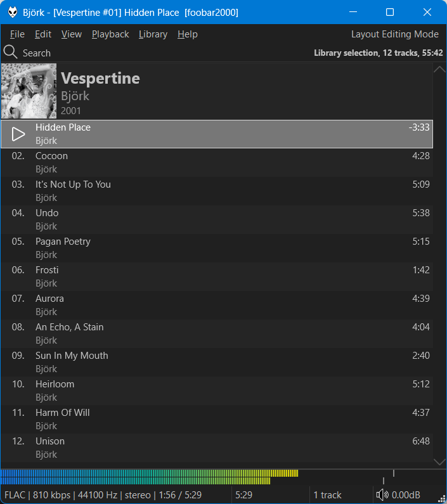Click the scrollbar up arrow in playlist
Viewport: 447px width, 504px height.
click(x=439, y=69)
